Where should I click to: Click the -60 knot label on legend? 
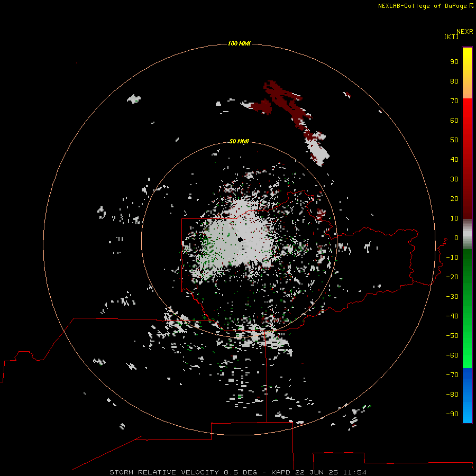[452, 355]
